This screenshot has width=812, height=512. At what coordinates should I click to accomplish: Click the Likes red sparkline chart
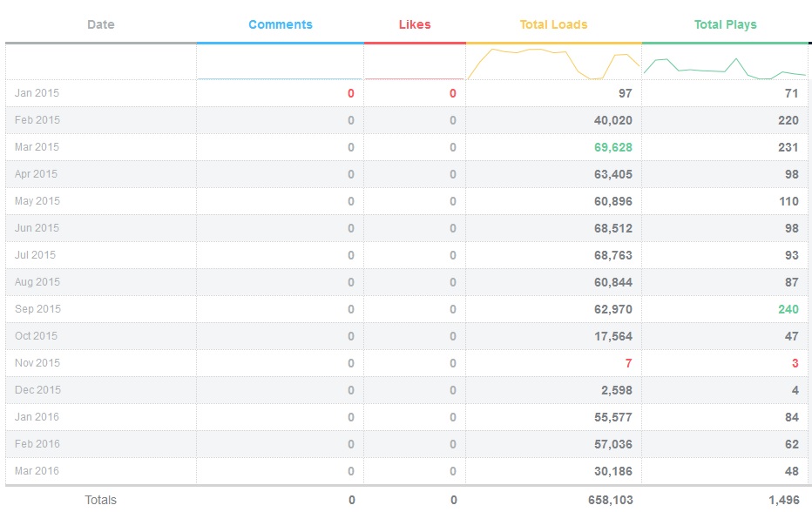coord(415,77)
